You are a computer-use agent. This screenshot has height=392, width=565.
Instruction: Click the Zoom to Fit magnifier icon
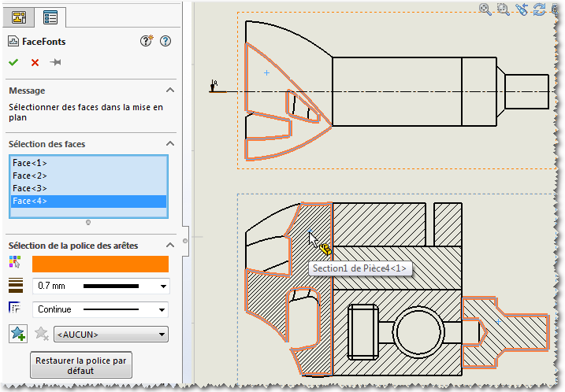[x=485, y=9]
